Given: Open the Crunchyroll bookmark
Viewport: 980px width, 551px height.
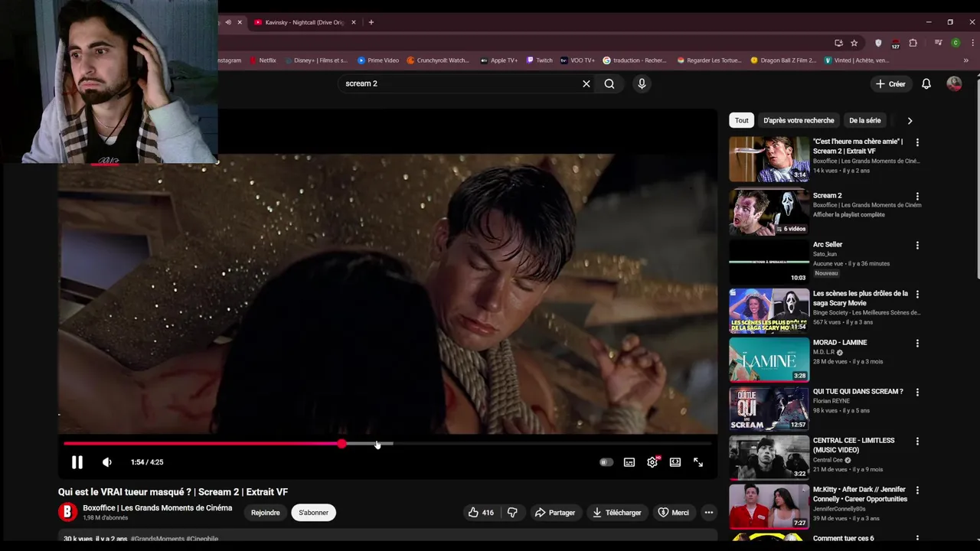Looking at the screenshot, I should point(438,60).
